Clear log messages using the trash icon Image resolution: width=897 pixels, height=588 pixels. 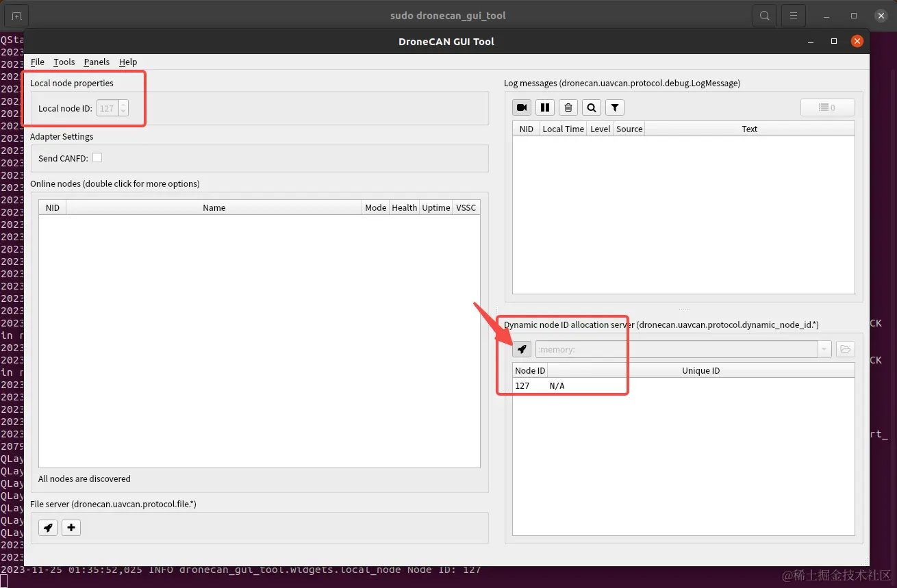pos(568,107)
